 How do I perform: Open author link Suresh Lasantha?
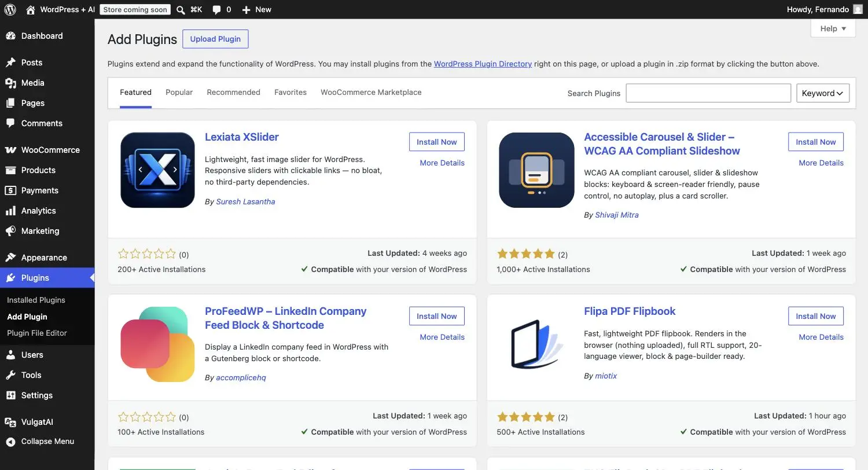pyautogui.click(x=245, y=201)
